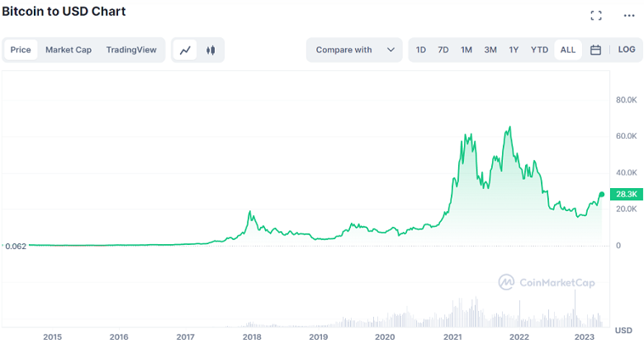
Task: Show the YTD time range
Action: (539, 50)
